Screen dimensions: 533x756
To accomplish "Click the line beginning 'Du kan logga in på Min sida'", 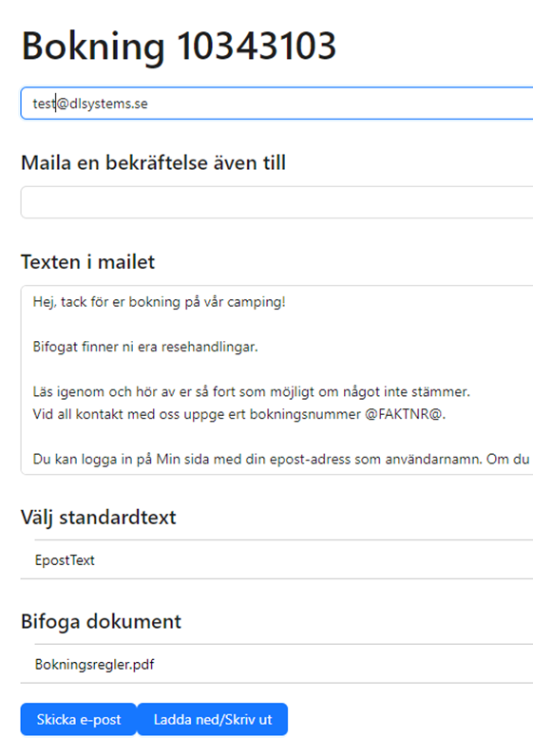I will (x=281, y=459).
